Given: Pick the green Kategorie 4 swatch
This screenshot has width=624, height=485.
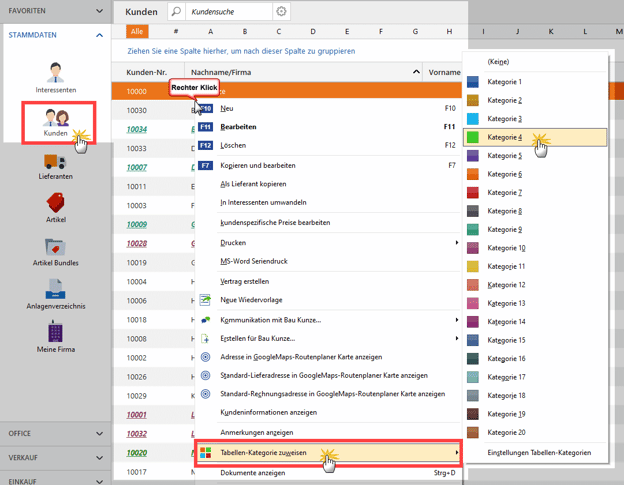Looking at the screenshot, I should (x=473, y=136).
